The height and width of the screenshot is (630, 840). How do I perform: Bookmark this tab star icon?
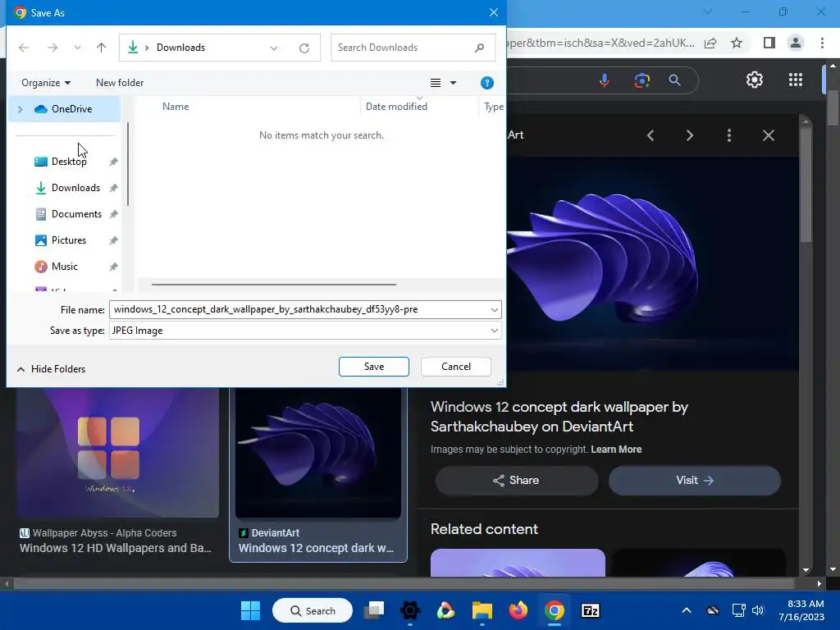pos(737,43)
